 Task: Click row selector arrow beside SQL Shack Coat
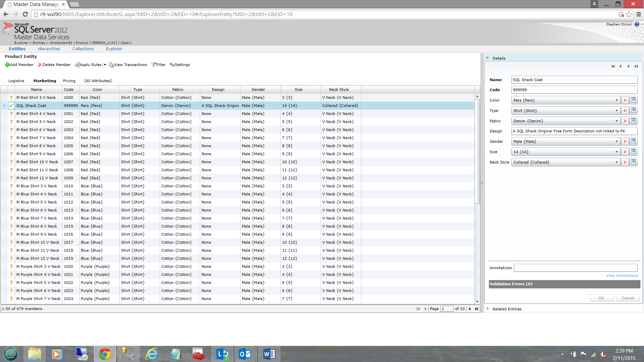tap(4, 106)
